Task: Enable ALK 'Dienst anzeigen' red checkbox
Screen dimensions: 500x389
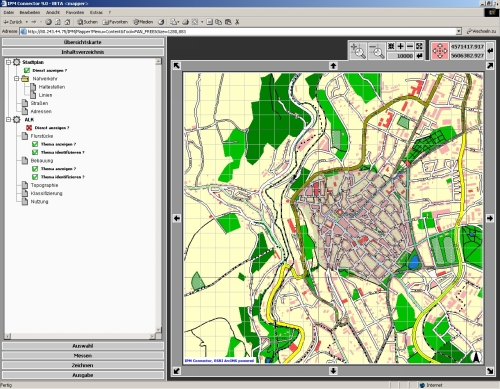Action: (x=29, y=128)
